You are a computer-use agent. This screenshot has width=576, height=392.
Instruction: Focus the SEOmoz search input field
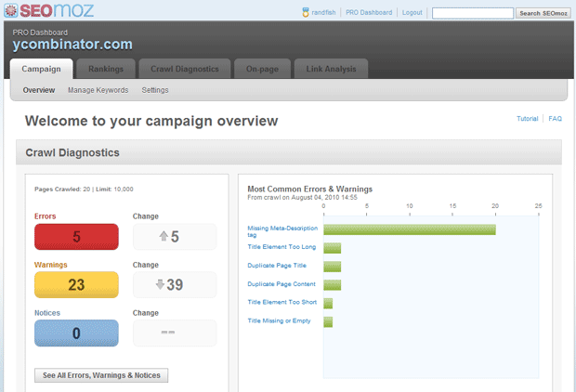(x=472, y=13)
